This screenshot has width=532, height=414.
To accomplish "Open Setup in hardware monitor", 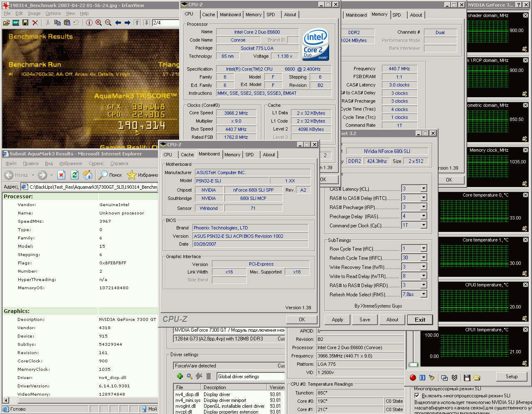I will [512, 377].
